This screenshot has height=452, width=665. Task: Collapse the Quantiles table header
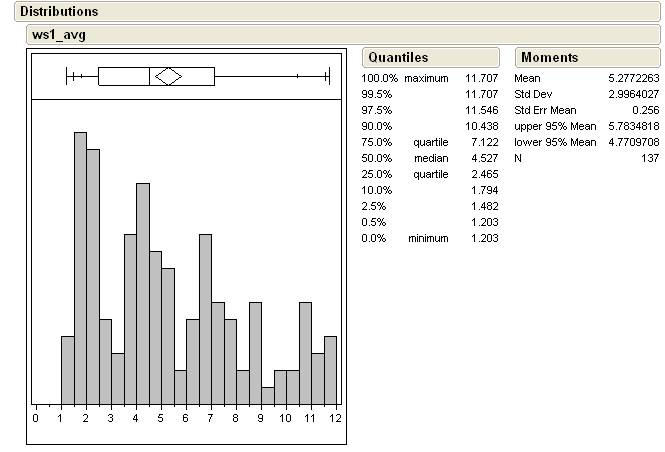[x=396, y=58]
